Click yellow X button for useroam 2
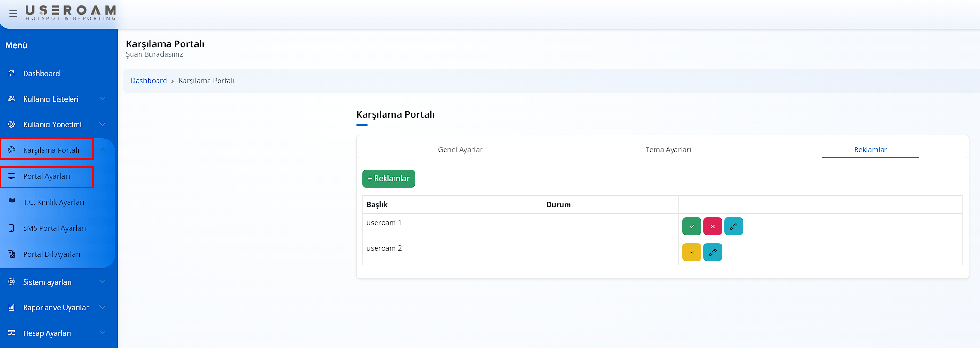This screenshot has width=980, height=348. [x=691, y=252]
